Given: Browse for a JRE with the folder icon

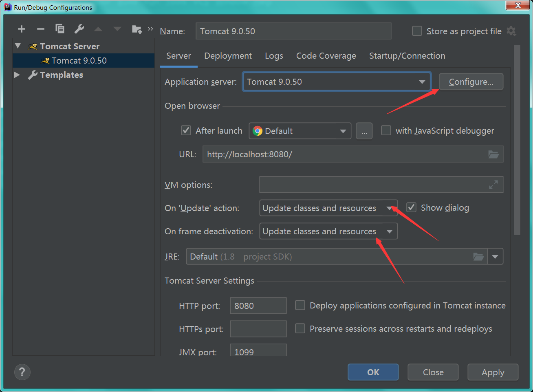Looking at the screenshot, I should (478, 257).
